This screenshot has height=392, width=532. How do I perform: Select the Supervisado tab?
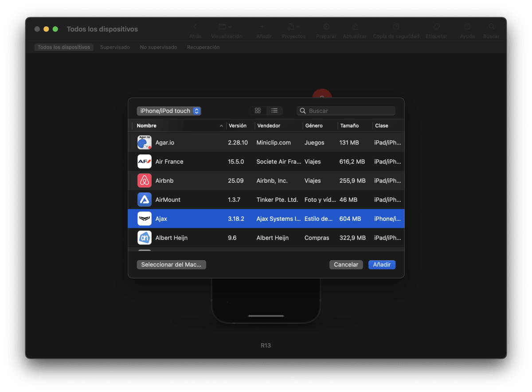(x=115, y=47)
